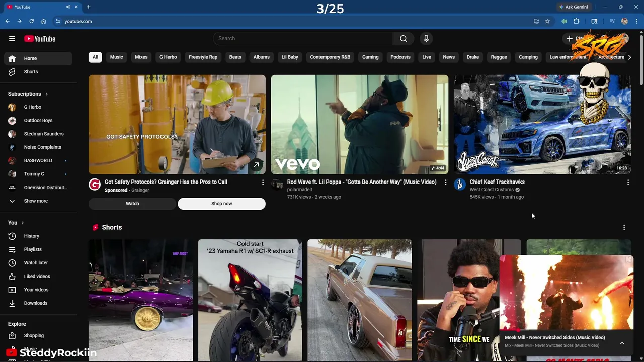
Task: Open more options for Grainger ad
Action: 263,183
